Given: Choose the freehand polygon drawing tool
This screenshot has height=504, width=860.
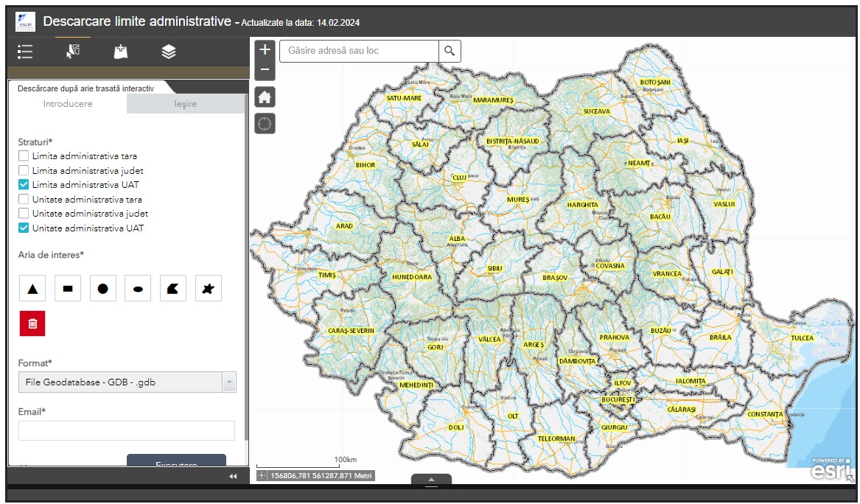Looking at the screenshot, I should pyautogui.click(x=209, y=289).
